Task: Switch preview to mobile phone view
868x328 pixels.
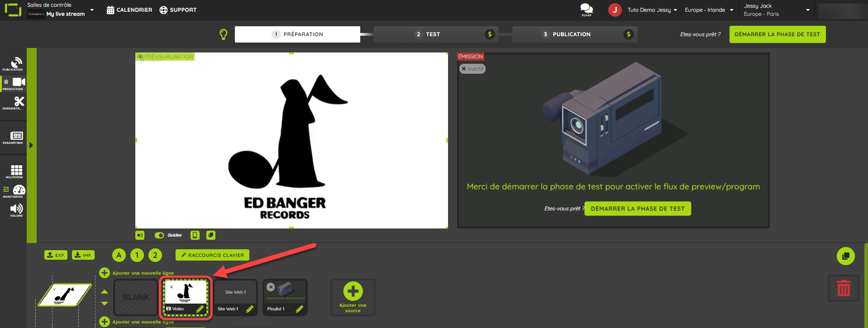Action: (x=195, y=235)
